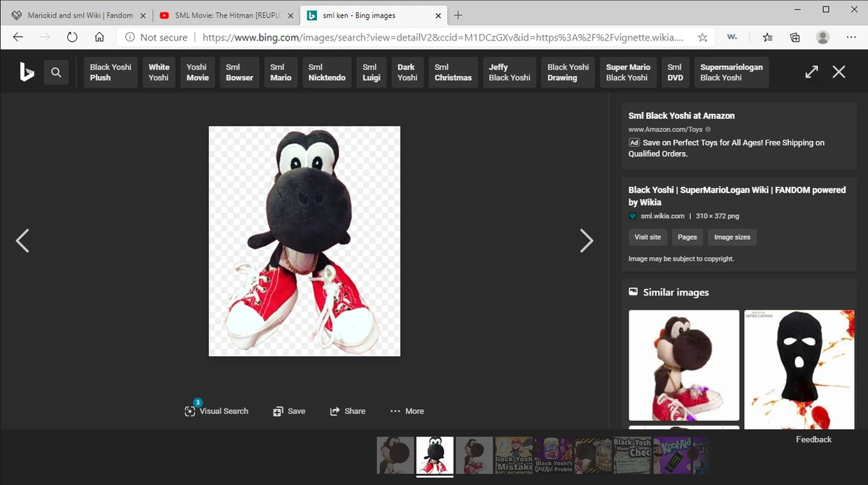This screenshot has height=485, width=868.
Task: Open Edge Settings and more menu
Action: coord(851,37)
